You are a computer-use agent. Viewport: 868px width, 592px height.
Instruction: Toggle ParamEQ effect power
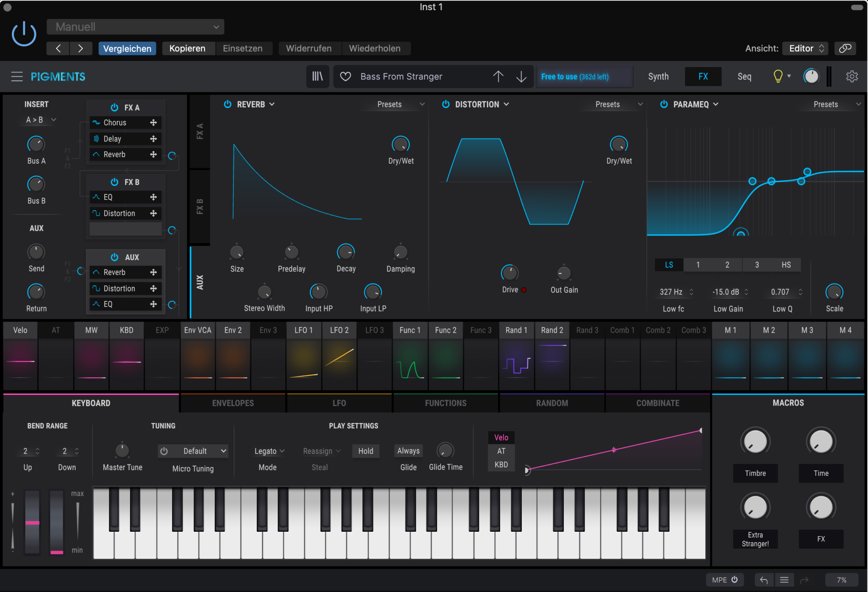tap(664, 104)
